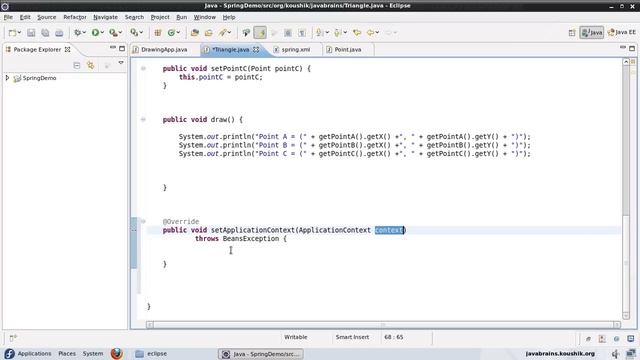640x360 pixels.
Task: Open the Edit menu
Action: pos(25,17)
